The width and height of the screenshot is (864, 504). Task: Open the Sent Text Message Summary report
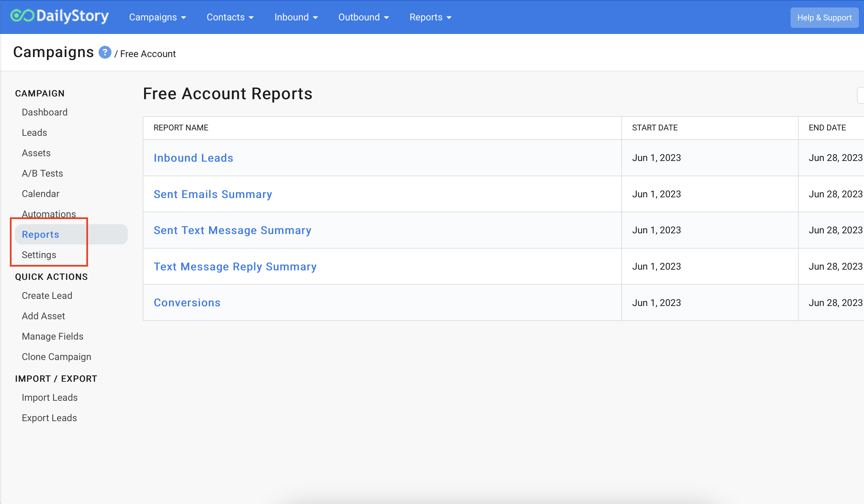pyautogui.click(x=232, y=230)
